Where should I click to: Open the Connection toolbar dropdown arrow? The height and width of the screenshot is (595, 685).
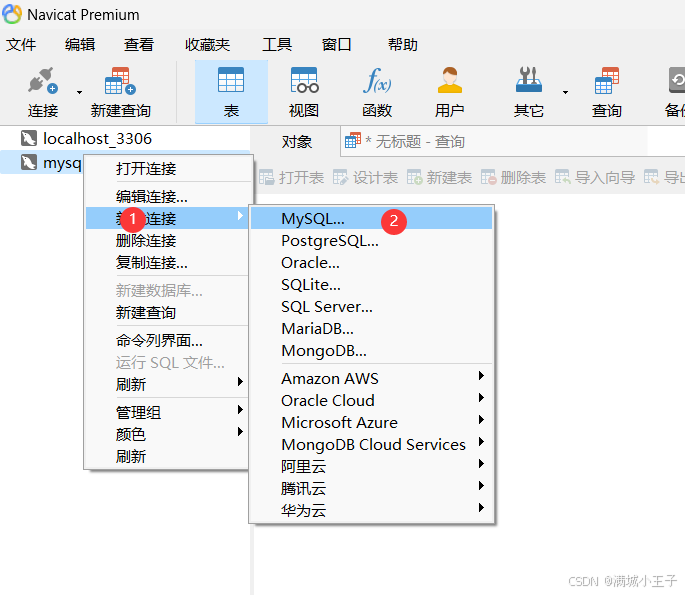tap(79, 92)
